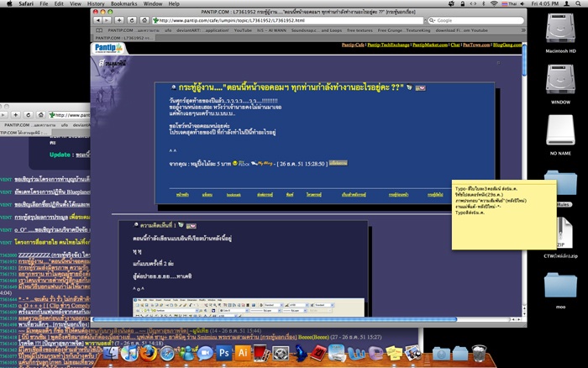
Task: Open the BlogGang.com link
Action: point(507,45)
